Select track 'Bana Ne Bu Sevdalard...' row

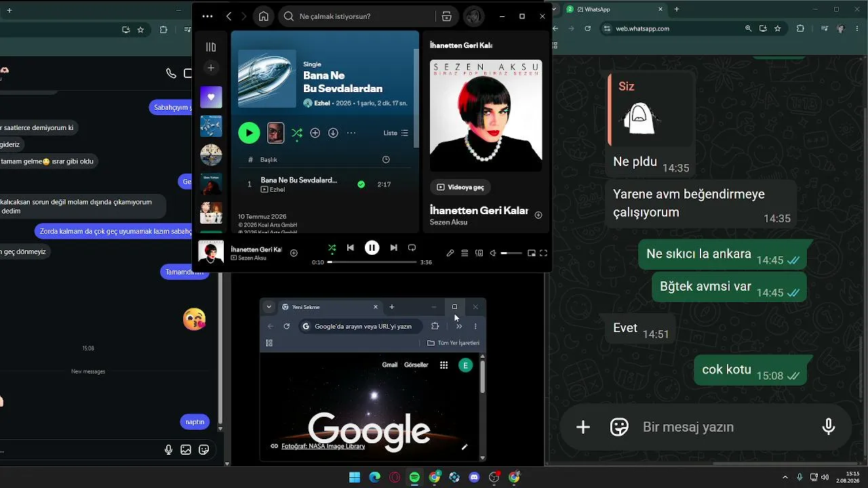tap(324, 184)
